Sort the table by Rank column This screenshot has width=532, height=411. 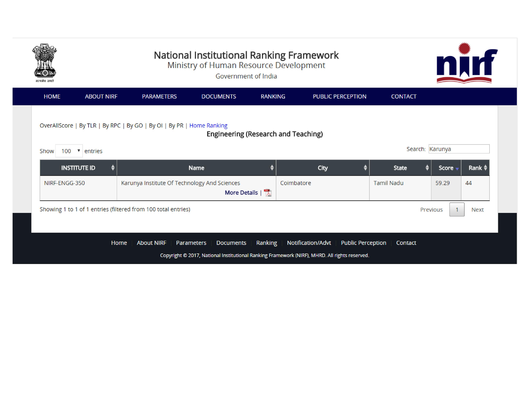(475, 168)
